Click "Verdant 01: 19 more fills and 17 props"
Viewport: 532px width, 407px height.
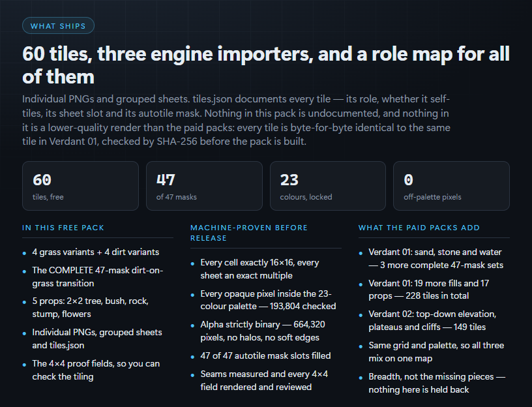click(429, 290)
